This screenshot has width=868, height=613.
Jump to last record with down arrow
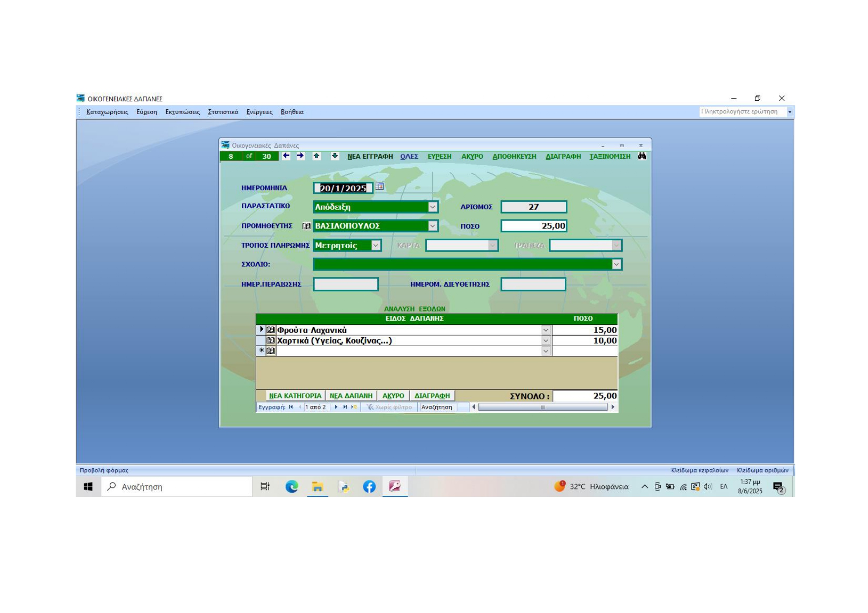(x=335, y=156)
